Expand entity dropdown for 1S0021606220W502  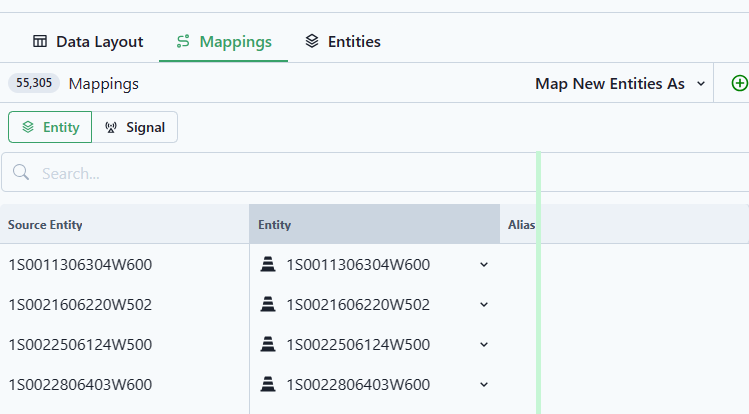[x=484, y=305]
